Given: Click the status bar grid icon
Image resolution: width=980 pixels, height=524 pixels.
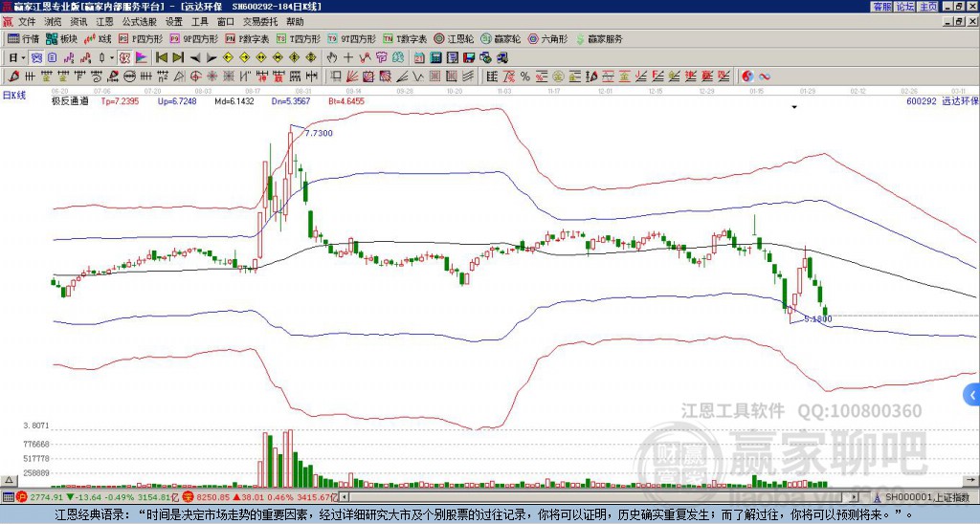Looking at the screenshot, I should click(x=8, y=497).
